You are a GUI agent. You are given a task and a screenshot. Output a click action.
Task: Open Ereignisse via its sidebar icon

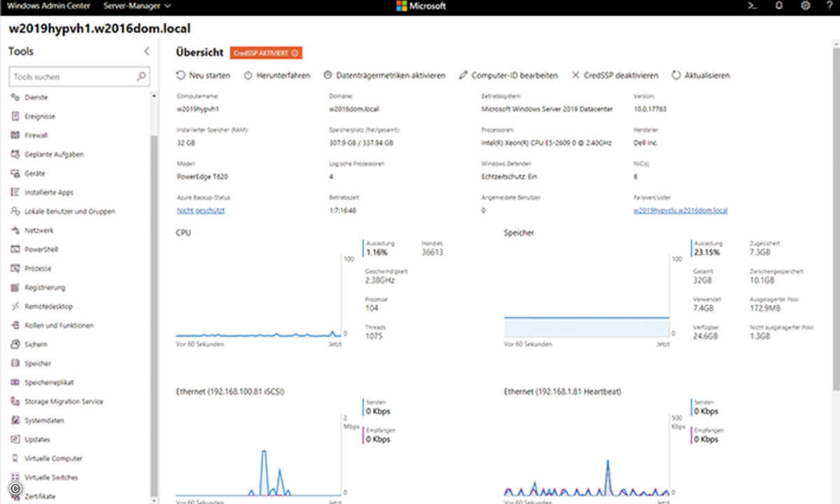click(x=15, y=116)
